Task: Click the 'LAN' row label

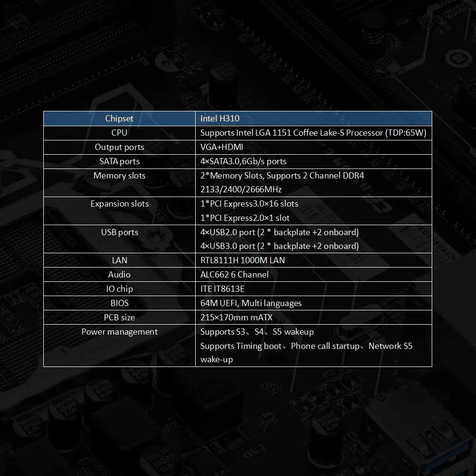Action: tap(119, 260)
